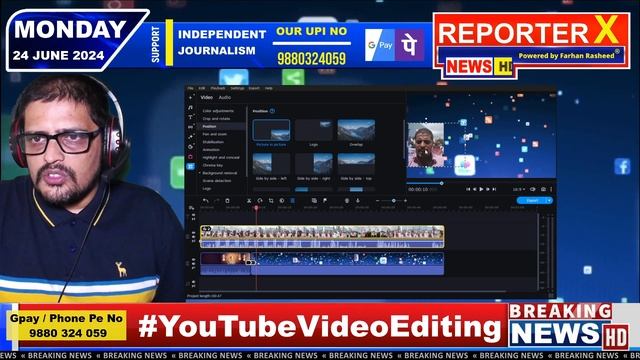
Task: Select Crop and rotate in the list
Action: (216, 119)
